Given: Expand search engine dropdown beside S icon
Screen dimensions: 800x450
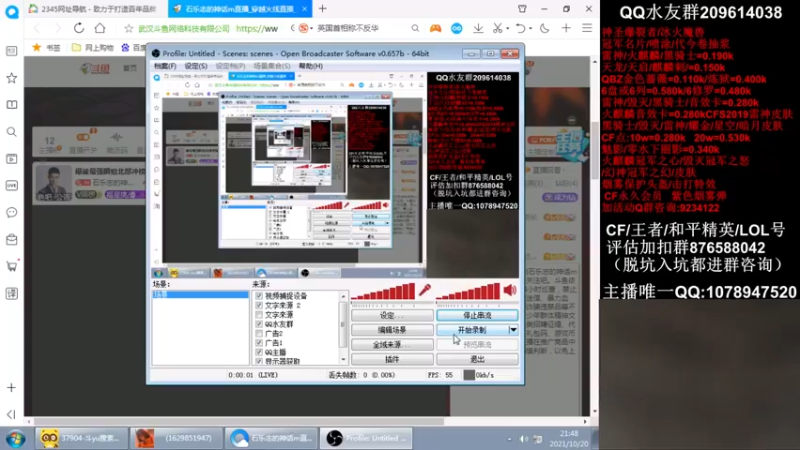Looking at the screenshot, I should pyautogui.click(x=311, y=29).
